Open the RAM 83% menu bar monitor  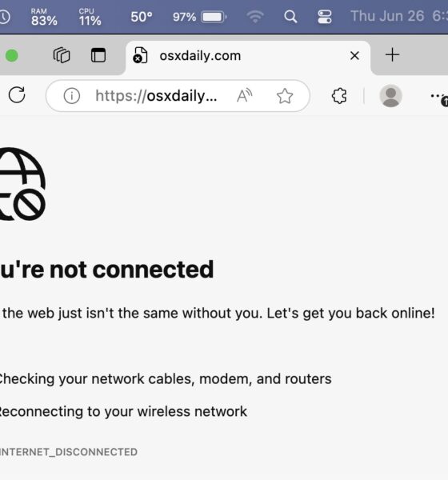click(x=44, y=17)
